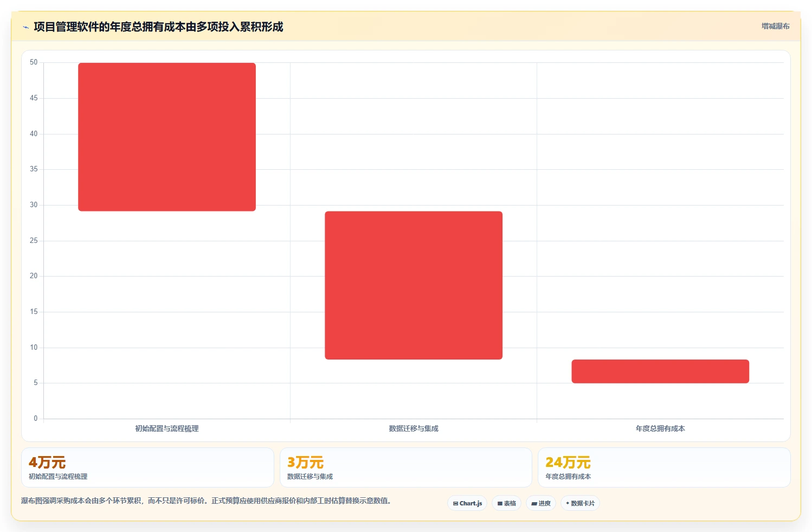
Task: Click the footnote beginning 瀑布图强调采购成本
Action: [x=206, y=501]
